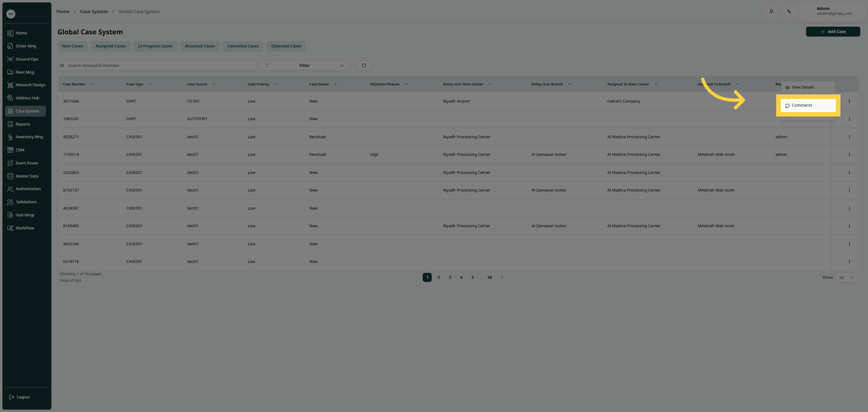Expand the Filter dropdown
The width and height of the screenshot is (868, 412).
(305, 66)
